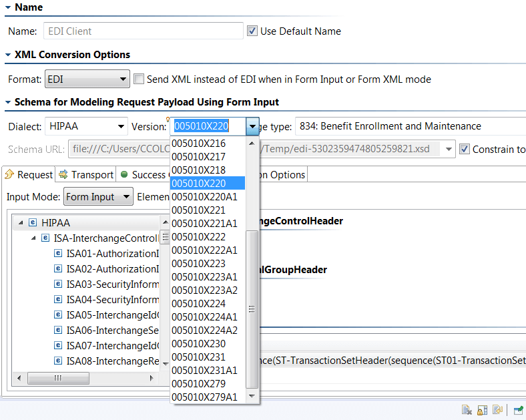Click the ISA03-SecurityInform element icon
526x420 pixels.
pos(58,284)
